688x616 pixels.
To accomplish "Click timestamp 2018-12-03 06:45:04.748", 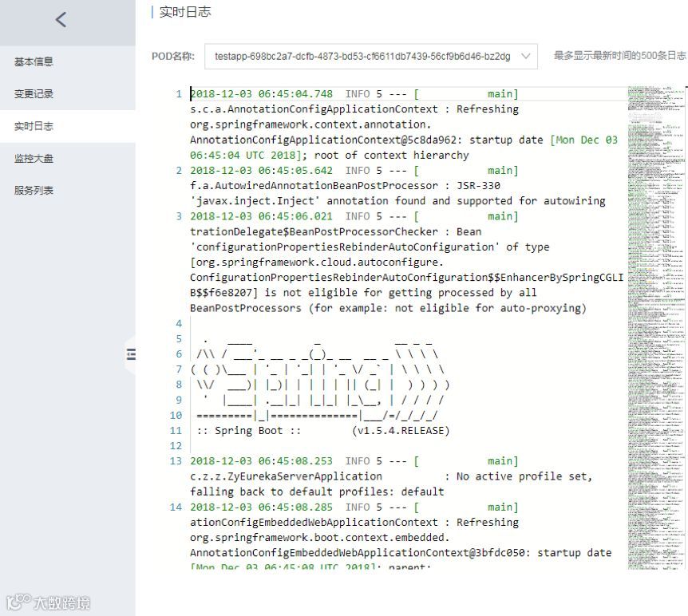I will (261, 94).
